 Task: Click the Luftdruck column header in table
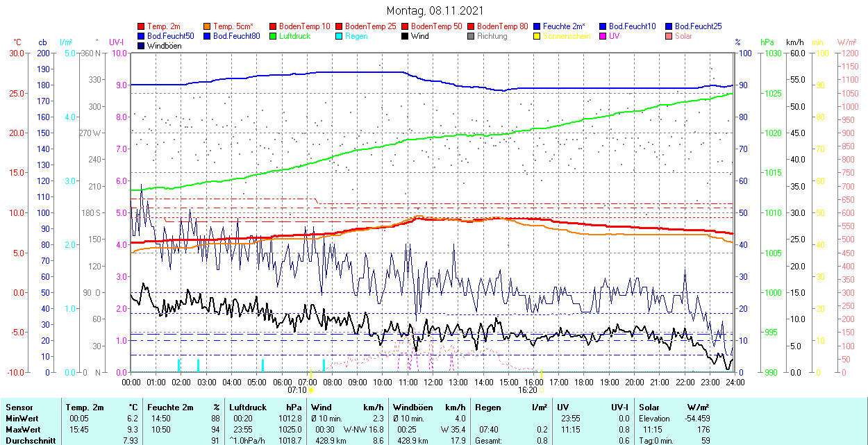(248, 408)
